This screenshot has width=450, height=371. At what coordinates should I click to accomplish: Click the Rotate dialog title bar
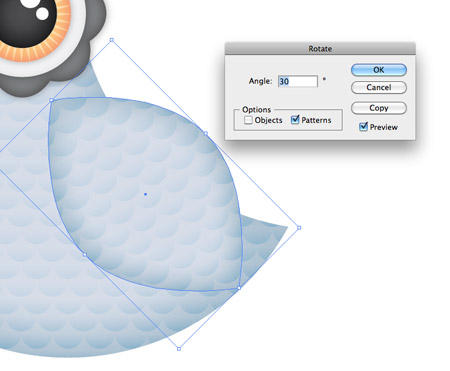pyautogui.click(x=320, y=49)
